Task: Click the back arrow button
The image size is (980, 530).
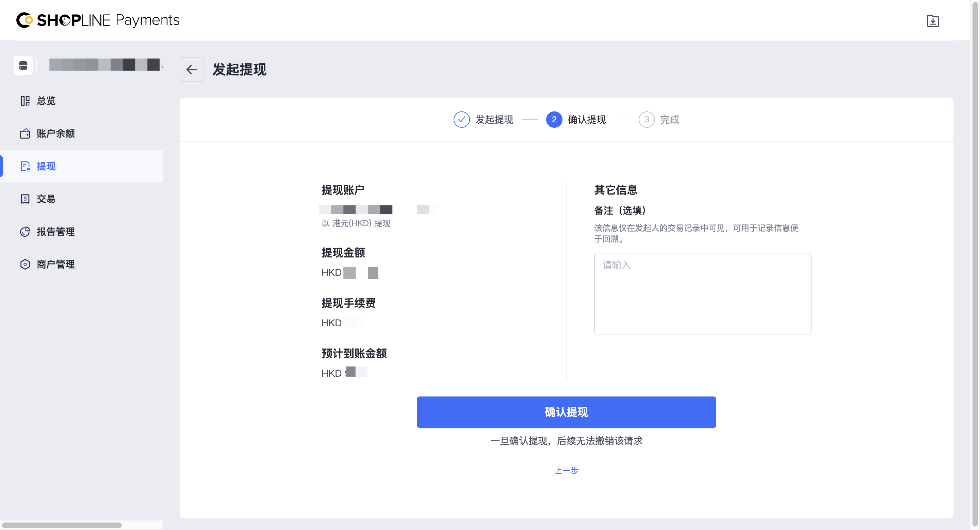Action: 192,69
